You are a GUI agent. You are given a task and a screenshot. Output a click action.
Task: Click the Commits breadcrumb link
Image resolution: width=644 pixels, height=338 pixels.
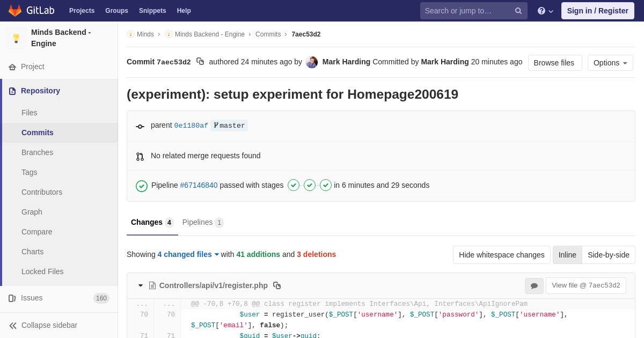tap(268, 34)
